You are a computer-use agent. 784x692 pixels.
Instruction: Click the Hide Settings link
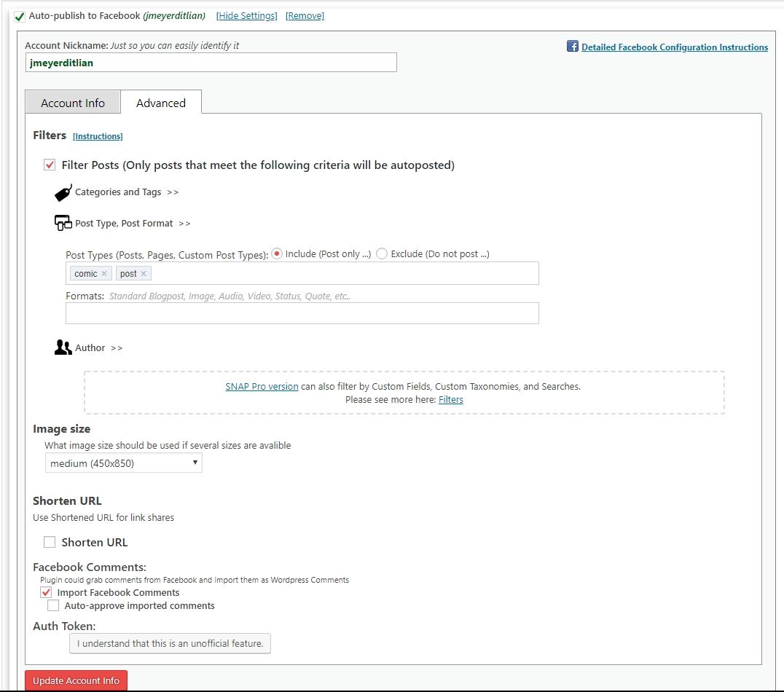pos(246,15)
